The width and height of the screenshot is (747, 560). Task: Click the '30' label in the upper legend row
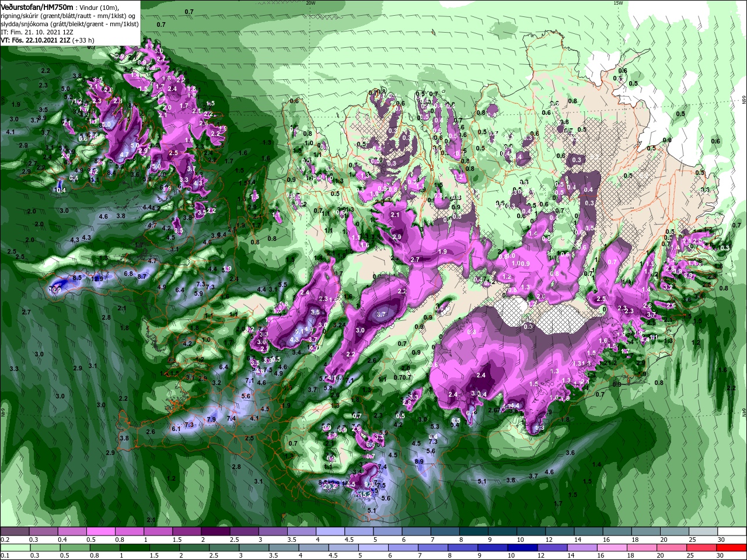pyautogui.click(x=721, y=540)
